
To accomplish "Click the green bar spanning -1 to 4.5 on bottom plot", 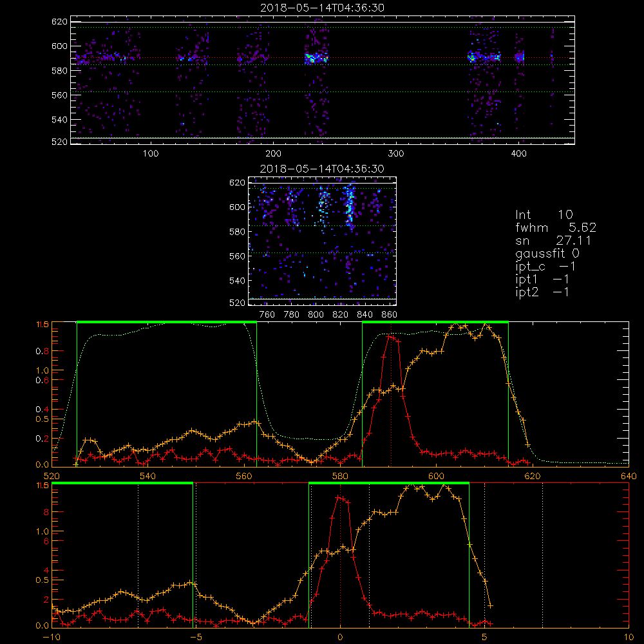I will point(388,483).
